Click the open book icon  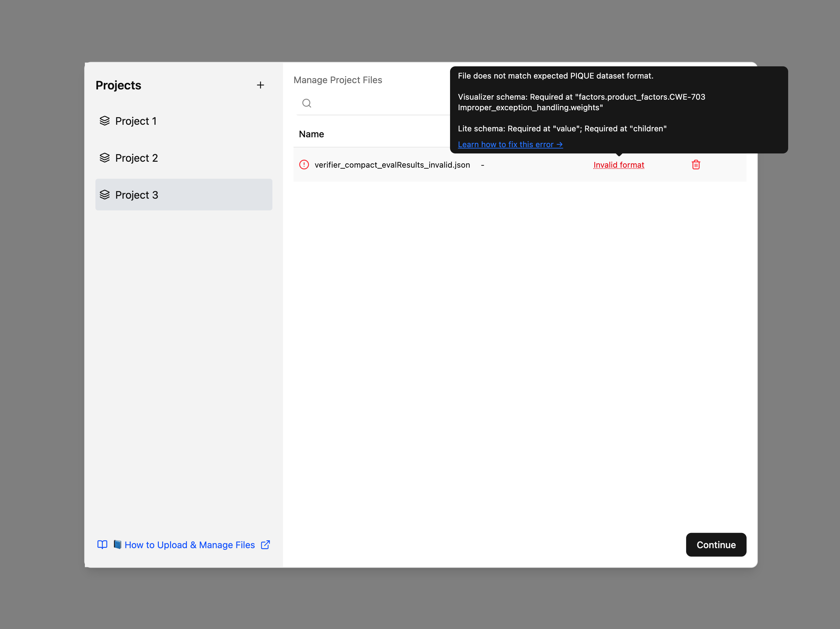tap(102, 545)
